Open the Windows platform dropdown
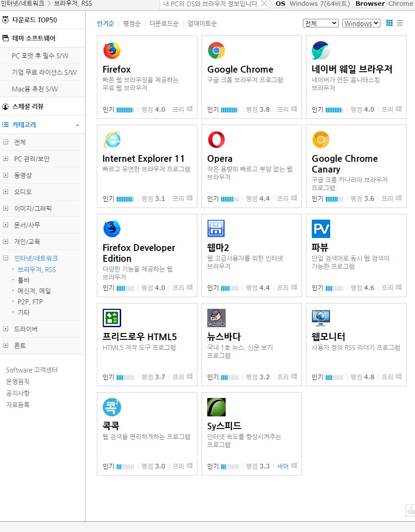This screenshot has height=532, width=415. pos(361,23)
